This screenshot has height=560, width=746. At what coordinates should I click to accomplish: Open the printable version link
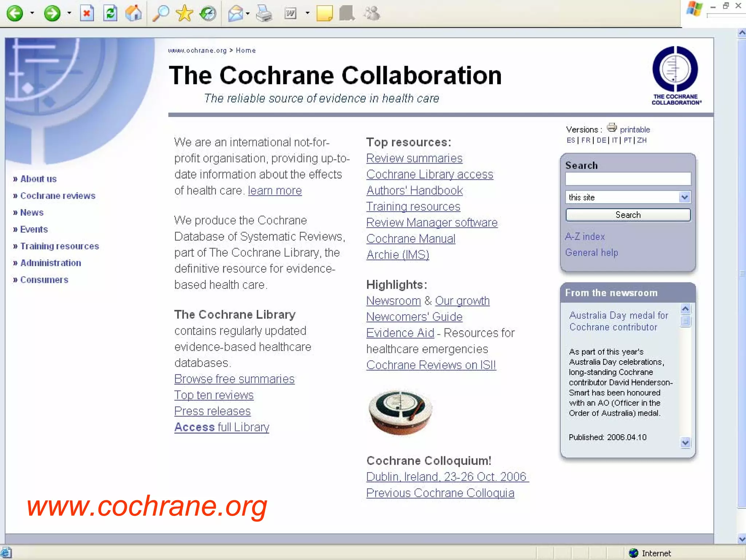pyautogui.click(x=635, y=130)
